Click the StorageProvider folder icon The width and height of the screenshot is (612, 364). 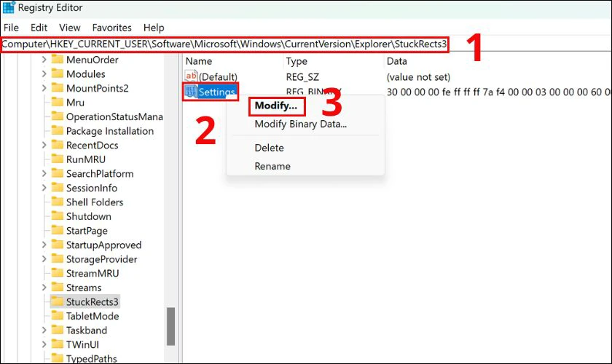point(58,258)
